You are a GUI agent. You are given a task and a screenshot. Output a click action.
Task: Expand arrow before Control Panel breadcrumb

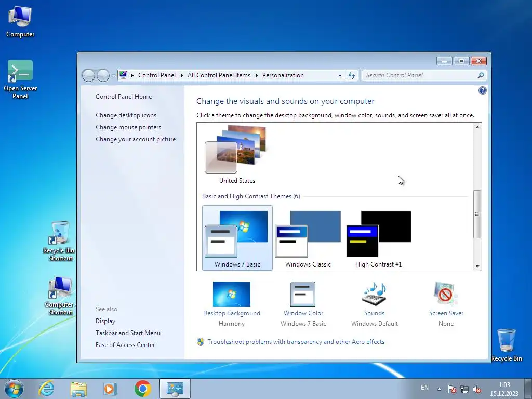[x=132, y=75]
